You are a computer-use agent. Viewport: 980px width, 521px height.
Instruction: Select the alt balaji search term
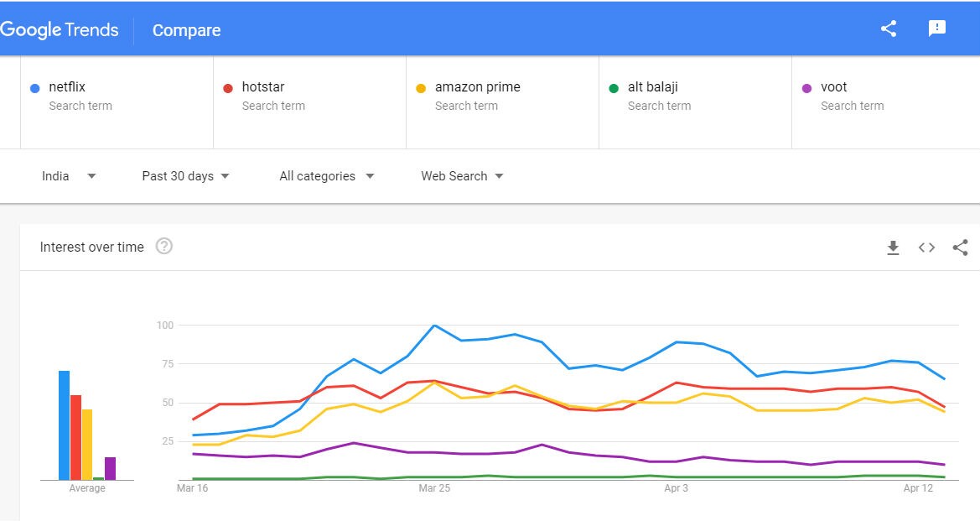[x=652, y=87]
